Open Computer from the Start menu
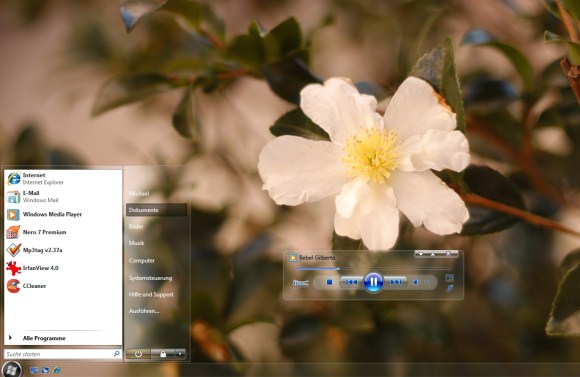Image resolution: width=580 pixels, height=377 pixels. [x=142, y=260]
